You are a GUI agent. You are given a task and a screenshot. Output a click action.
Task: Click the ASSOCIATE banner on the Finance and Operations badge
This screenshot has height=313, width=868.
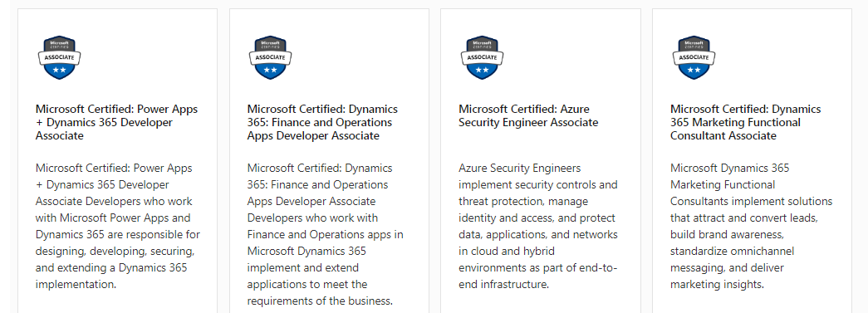pyautogui.click(x=271, y=57)
